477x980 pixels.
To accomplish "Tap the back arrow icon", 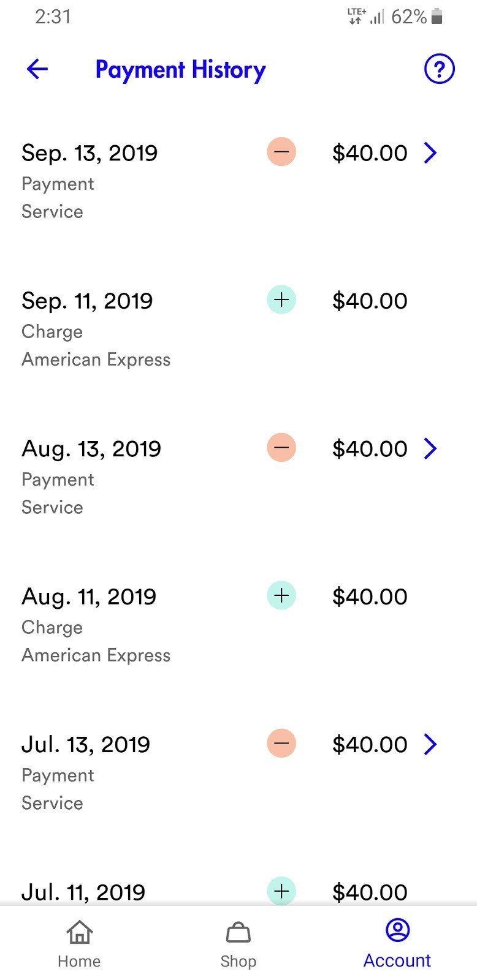I will (37, 69).
